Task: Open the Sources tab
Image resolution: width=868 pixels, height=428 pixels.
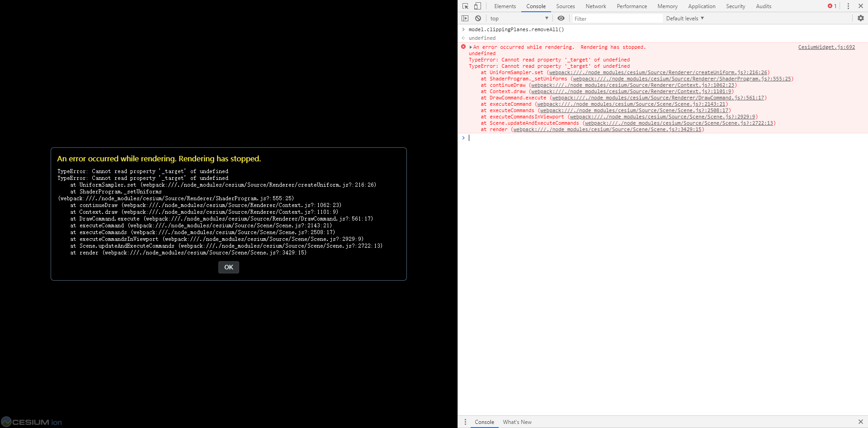Action: (566, 6)
